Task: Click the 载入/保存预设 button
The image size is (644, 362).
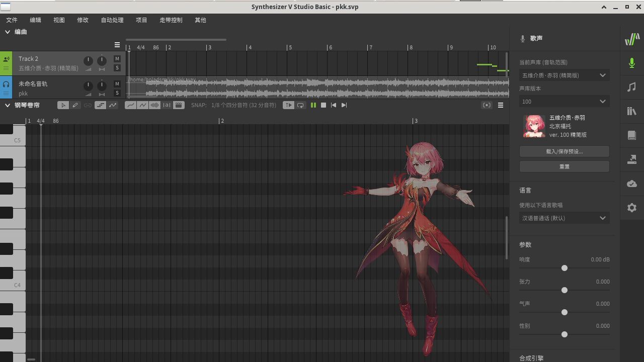Action: coord(564,151)
